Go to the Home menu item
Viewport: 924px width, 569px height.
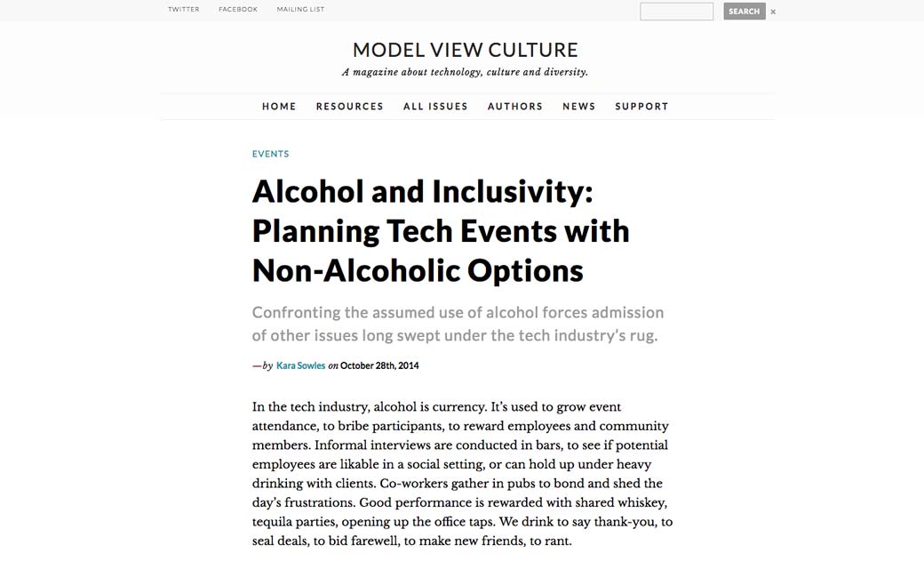click(279, 107)
